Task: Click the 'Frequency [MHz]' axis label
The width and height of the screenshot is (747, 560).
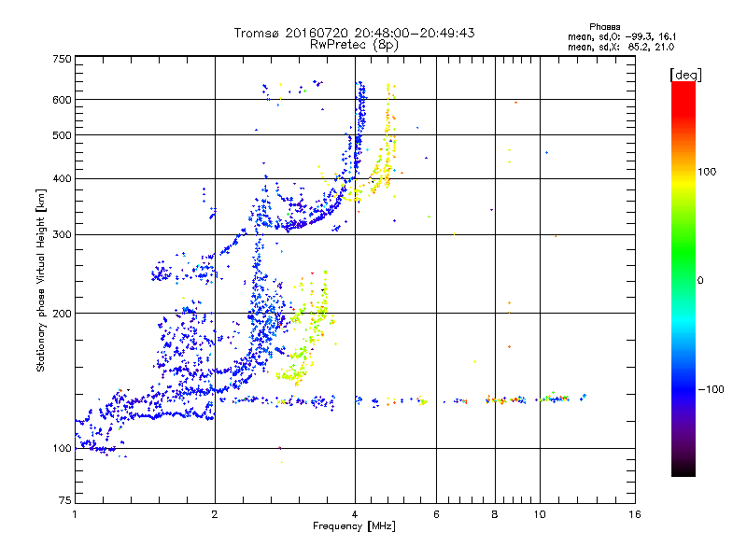Action: (354, 526)
